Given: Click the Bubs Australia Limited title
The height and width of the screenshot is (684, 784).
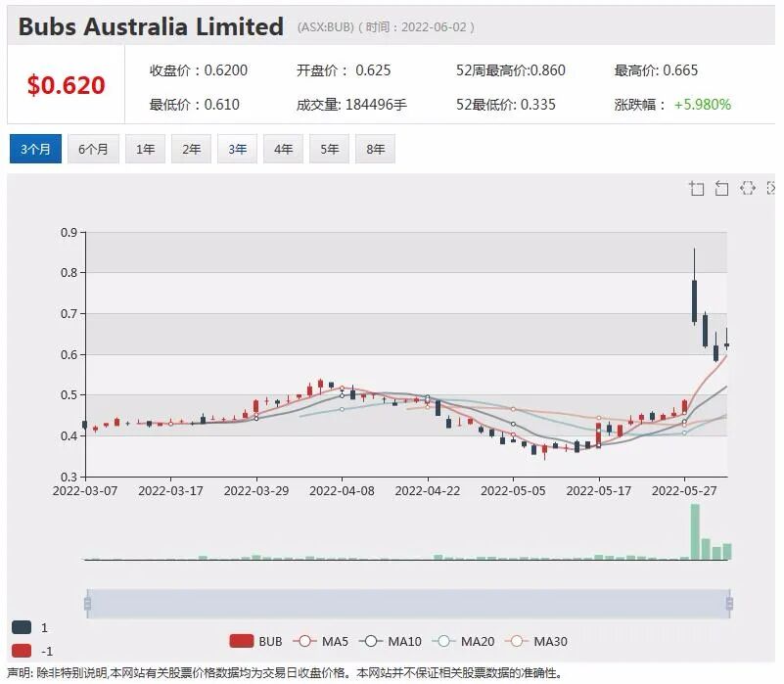Looking at the screenshot, I should pyautogui.click(x=151, y=26).
